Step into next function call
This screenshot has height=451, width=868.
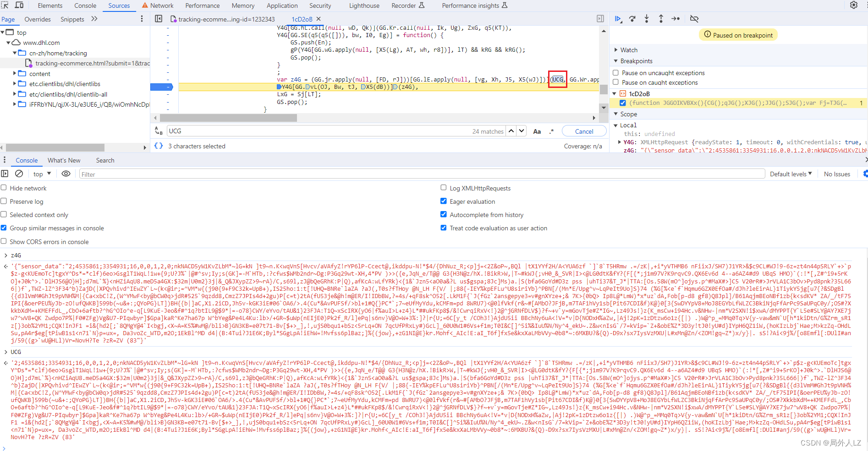pyautogui.click(x=647, y=19)
